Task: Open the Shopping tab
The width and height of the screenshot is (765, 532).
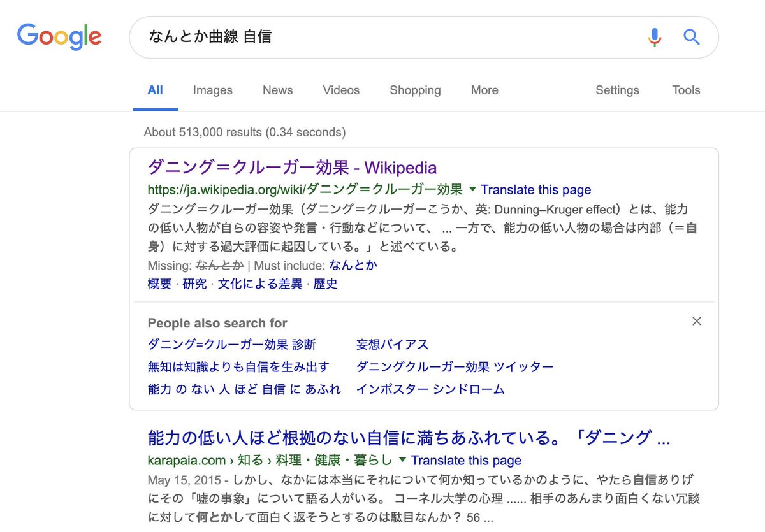Action: click(x=415, y=90)
